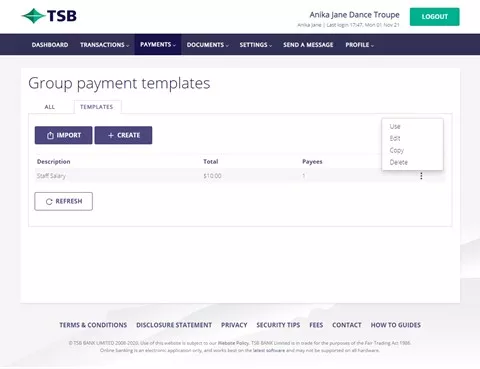This screenshot has height=369, width=480.
Task: Open the TERMS & CONDITIONS link
Action: pos(93,325)
